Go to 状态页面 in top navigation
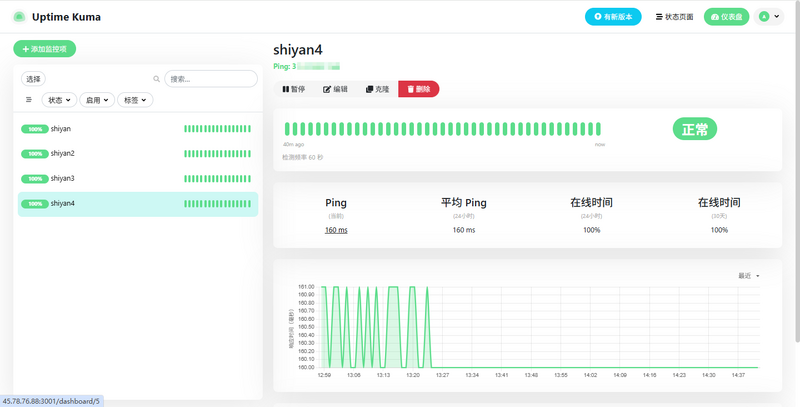Screen dimensions: 800x407 click(x=674, y=17)
